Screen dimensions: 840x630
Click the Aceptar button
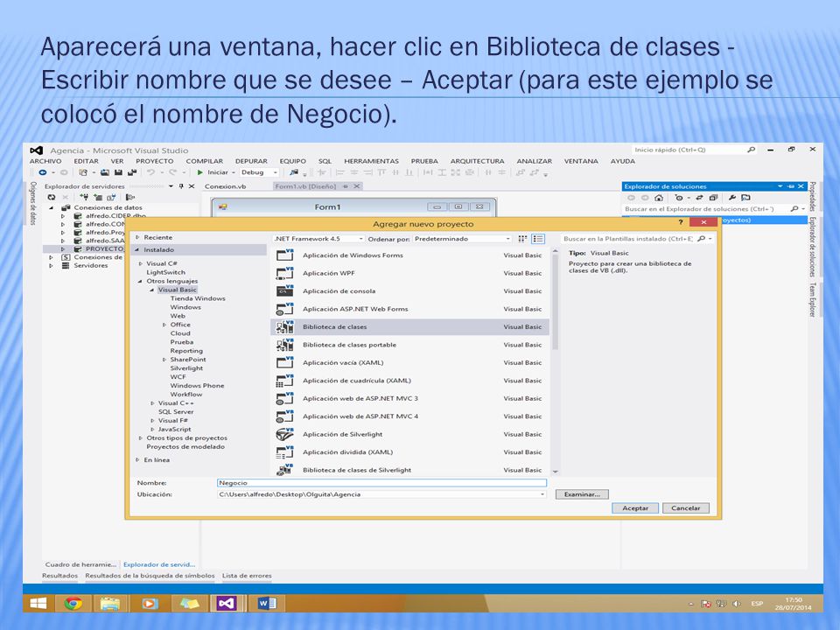[x=635, y=507]
